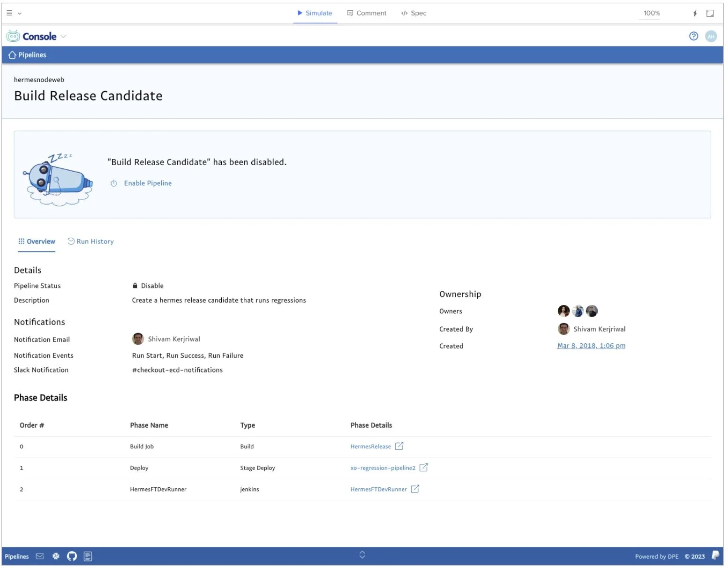Toggle the footer expand/collapse chevrons
Viewport: 728px width, 568px height.
(x=362, y=555)
